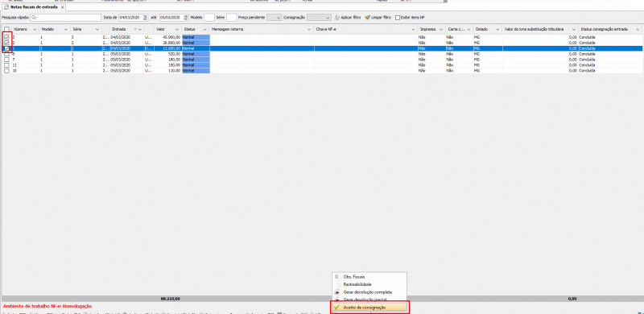The height and width of the screenshot is (314, 644).
Task: Open calendar picker for 'até' date field
Action: pyautogui.click(x=186, y=17)
